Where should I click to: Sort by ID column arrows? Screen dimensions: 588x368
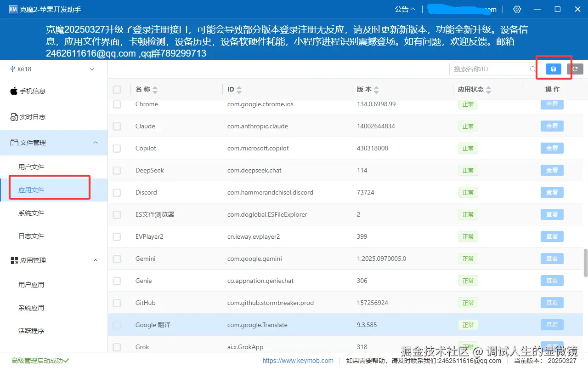point(239,90)
